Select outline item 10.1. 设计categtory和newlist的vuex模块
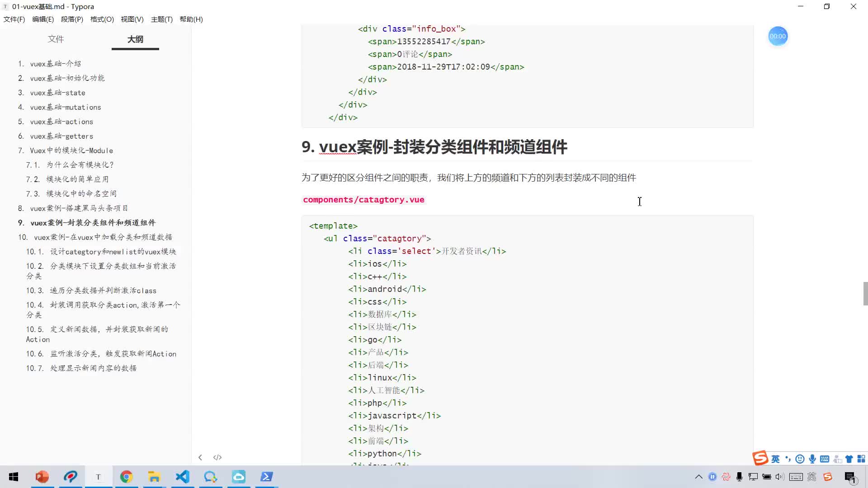868x488 pixels. tap(101, 252)
